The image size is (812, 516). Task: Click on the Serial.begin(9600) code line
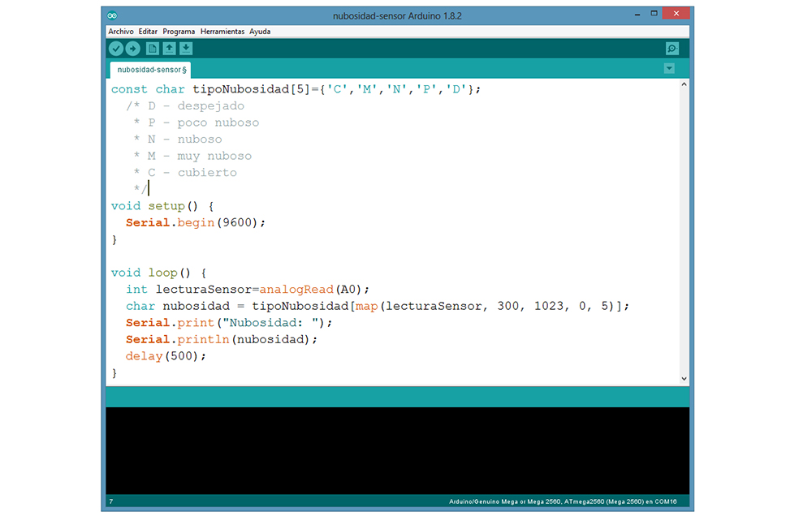[x=196, y=222]
